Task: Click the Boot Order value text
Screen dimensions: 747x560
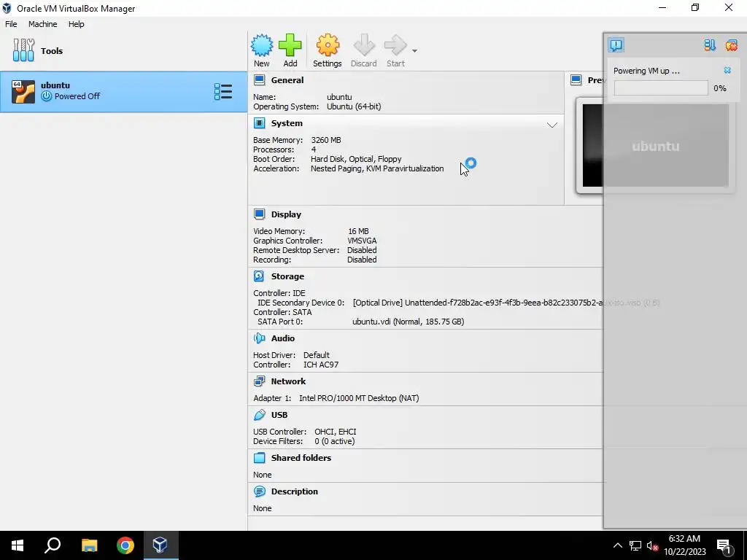Action: 356,159
